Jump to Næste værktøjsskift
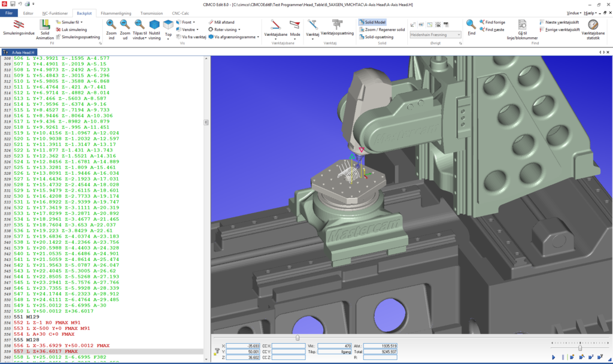 pos(559,22)
